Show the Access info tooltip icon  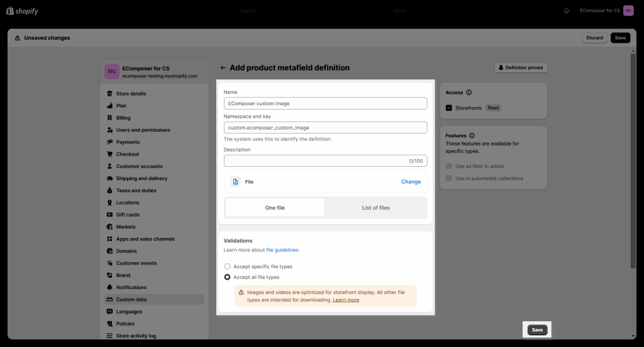[469, 93]
